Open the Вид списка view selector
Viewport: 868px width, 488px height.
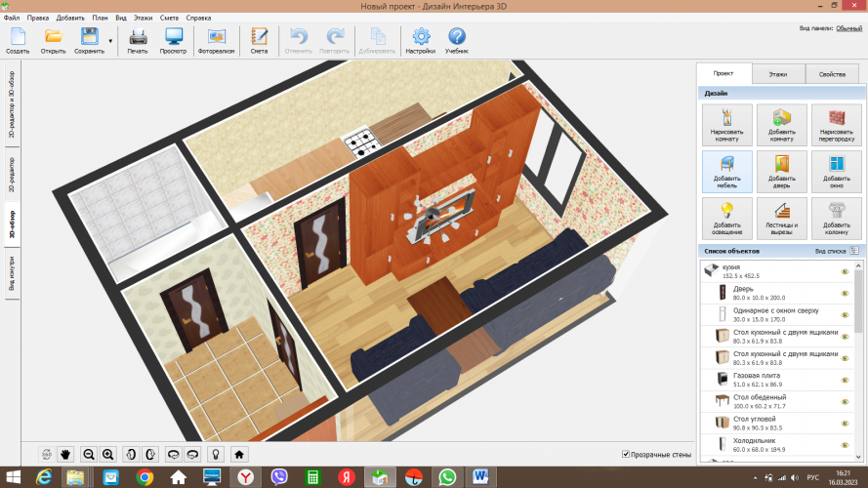[853, 251]
